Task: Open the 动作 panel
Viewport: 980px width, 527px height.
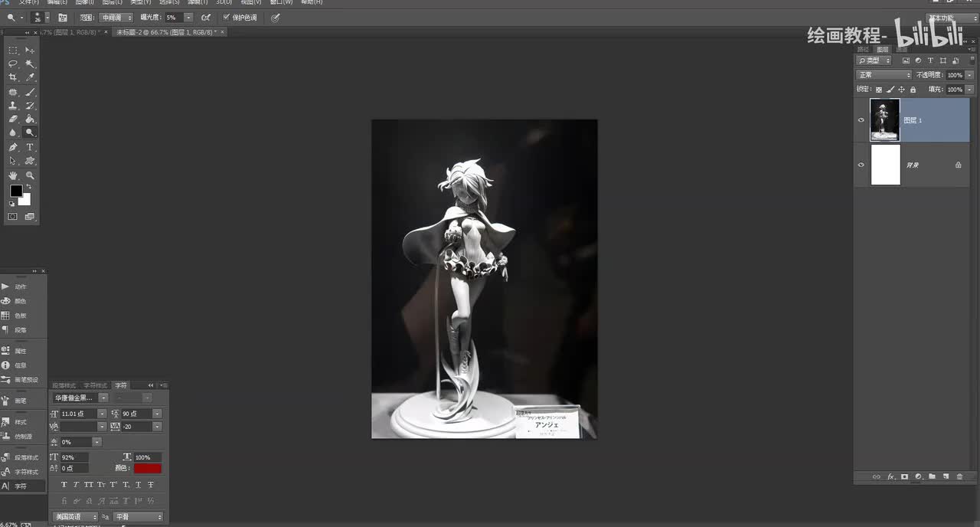Action: coord(21,286)
